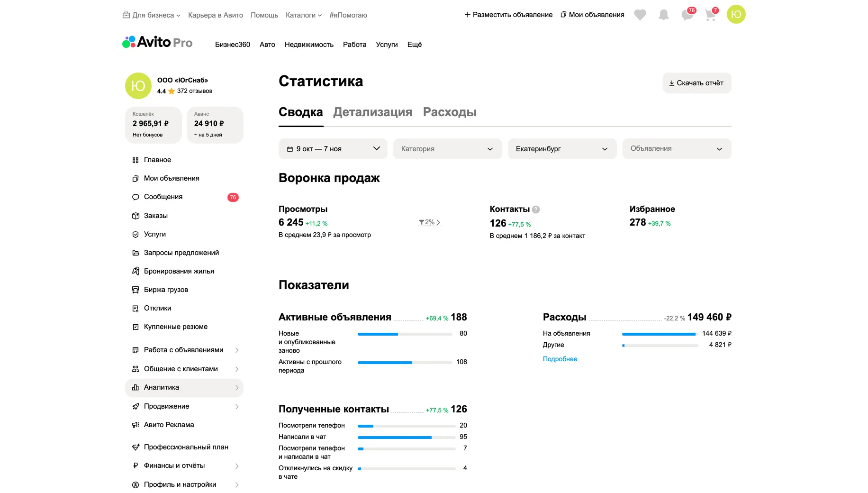Open Карьера в Авито link
The height and width of the screenshot is (493, 868).
pos(216,15)
